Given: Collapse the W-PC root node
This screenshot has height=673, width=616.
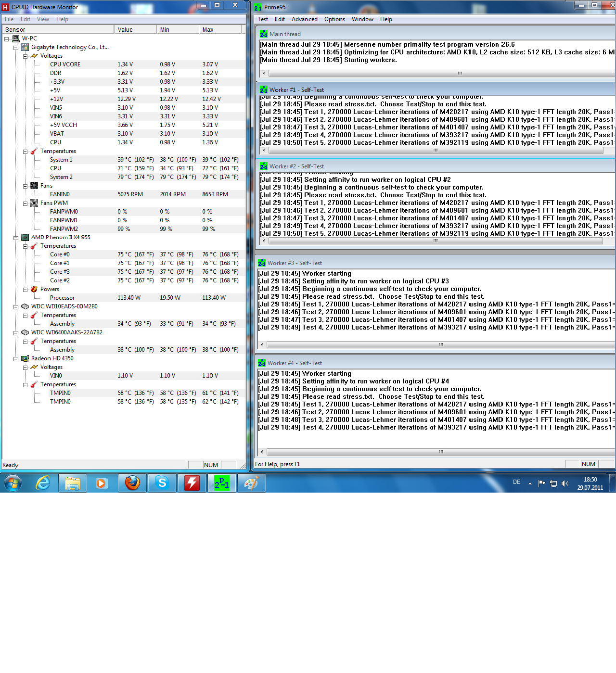Looking at the screenshot, I should (7, 39).
